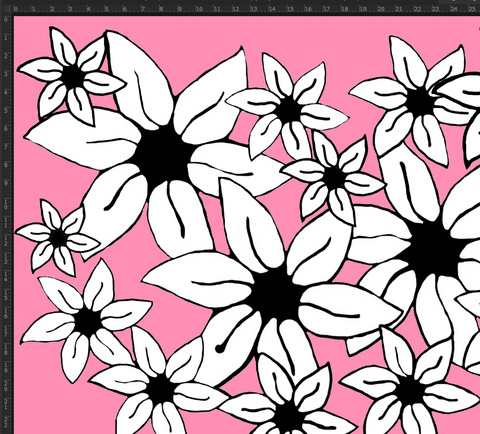The image size is (480, 434).
Task: Click the 3 mark on the vertical ruler
Action: point(6,74)
